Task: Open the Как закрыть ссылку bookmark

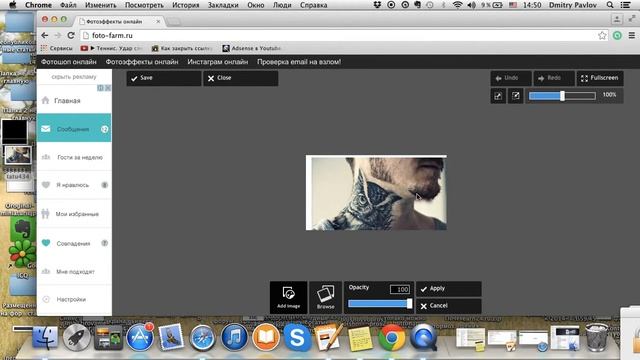Action: (182, 48)
